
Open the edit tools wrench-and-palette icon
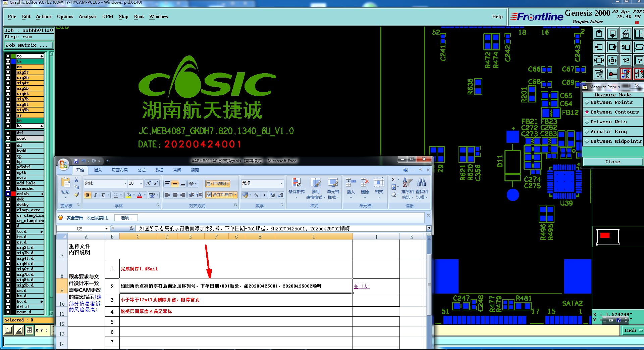[599, 74]
